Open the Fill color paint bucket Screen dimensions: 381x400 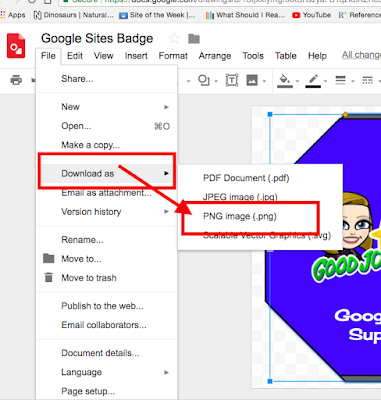tap(284, 80)
